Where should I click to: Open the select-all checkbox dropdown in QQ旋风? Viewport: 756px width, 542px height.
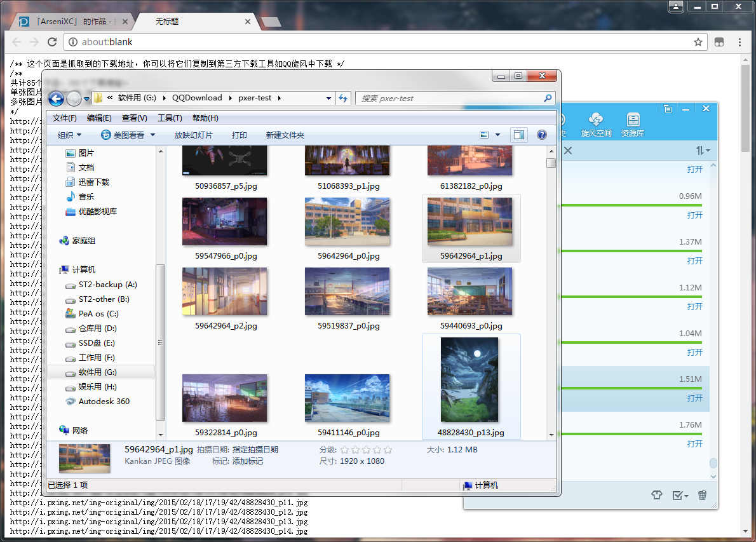(x=680, y=495)
